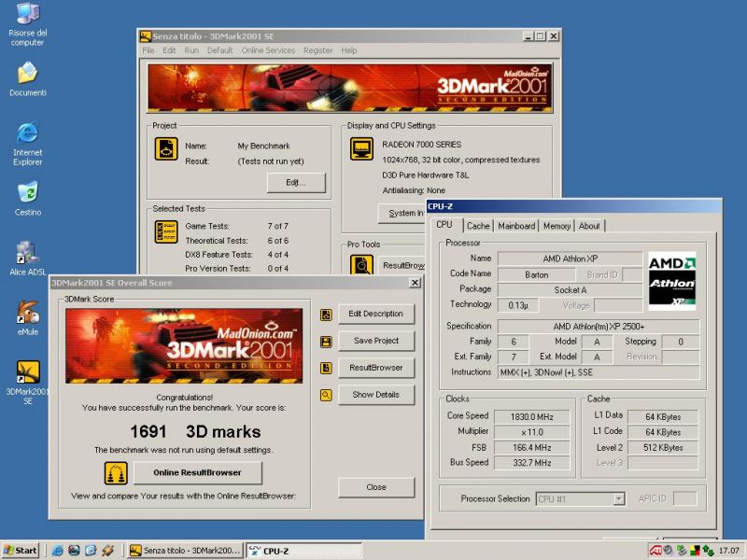
Task: Click the System Info button behind CPU-Z
Action: (x=402, y=214)
